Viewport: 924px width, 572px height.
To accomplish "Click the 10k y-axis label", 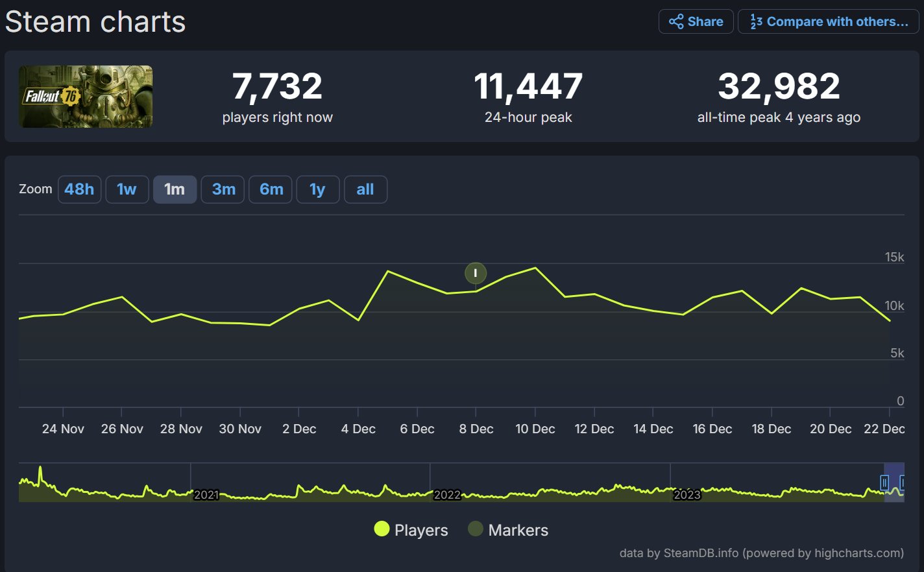I will tap(894, 305).
